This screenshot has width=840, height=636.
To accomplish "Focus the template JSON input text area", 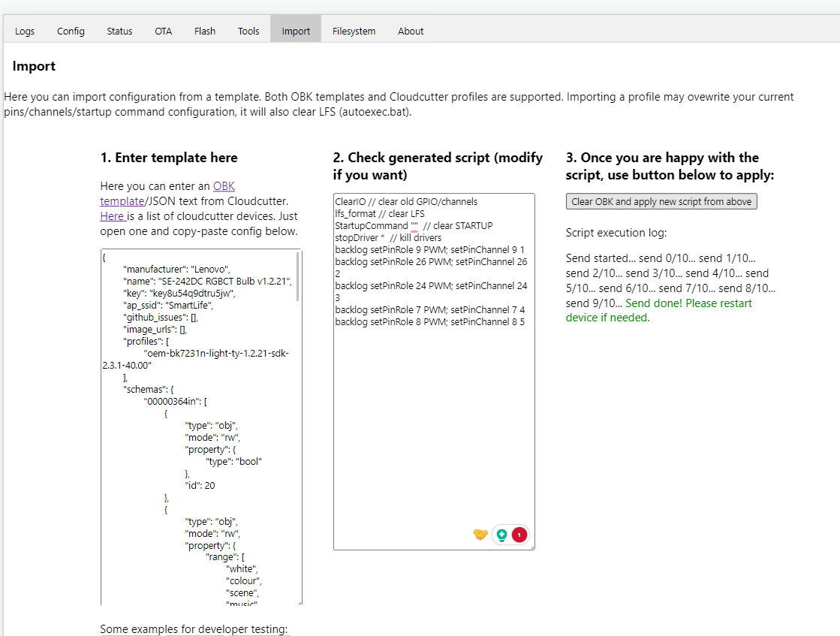I will click(201, 427).
